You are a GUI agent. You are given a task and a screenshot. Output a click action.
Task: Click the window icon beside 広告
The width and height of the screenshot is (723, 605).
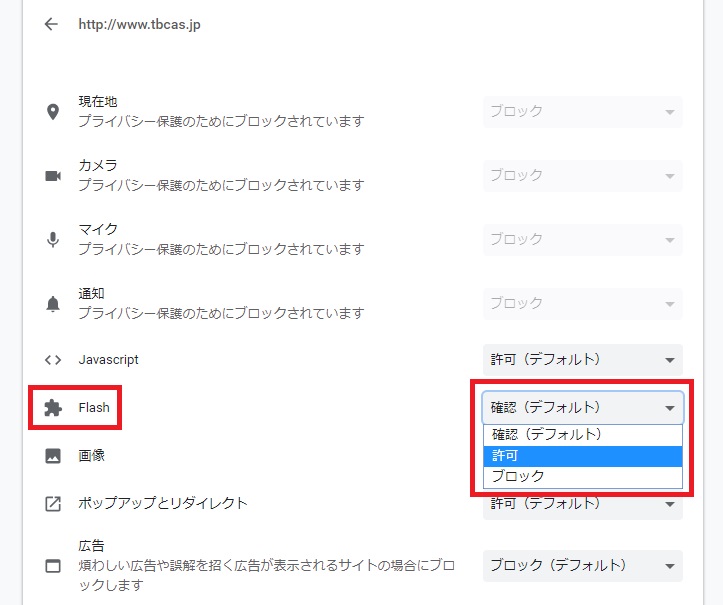(x=53, y=566)
